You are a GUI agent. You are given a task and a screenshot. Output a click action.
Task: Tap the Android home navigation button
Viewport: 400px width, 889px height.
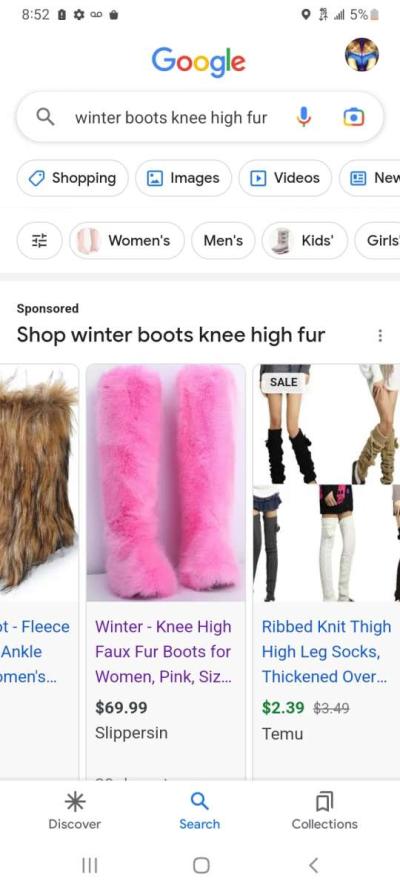coord(201,865)
